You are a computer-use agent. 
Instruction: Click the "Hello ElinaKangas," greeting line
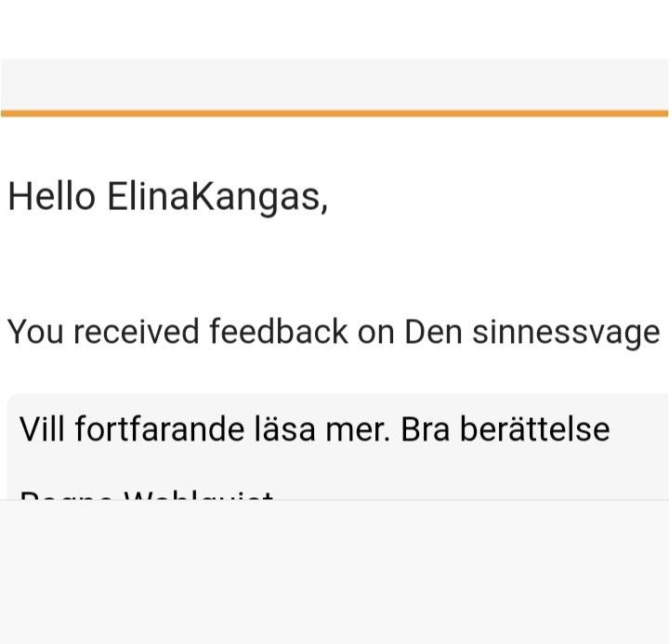[x=167, y=196]
